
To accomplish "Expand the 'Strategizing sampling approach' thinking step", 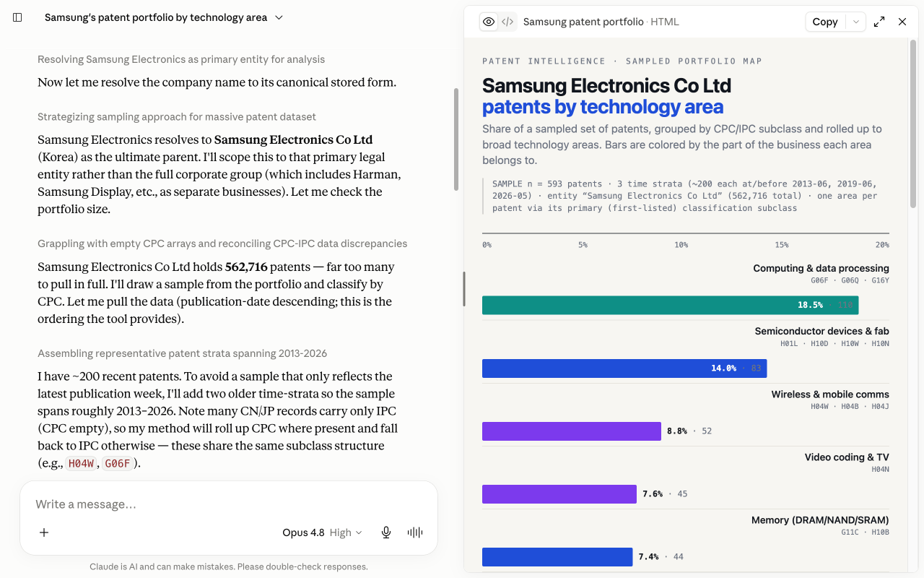I will 177,117.
